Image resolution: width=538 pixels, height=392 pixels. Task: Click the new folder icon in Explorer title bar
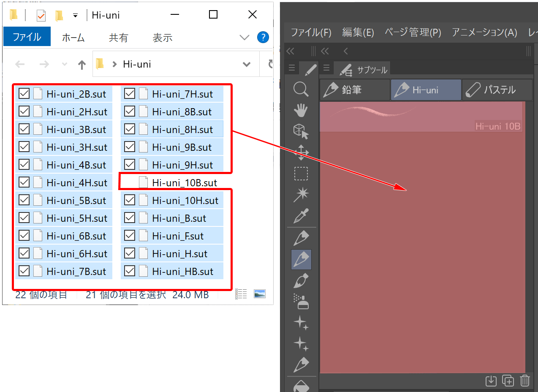pos(59,16)
